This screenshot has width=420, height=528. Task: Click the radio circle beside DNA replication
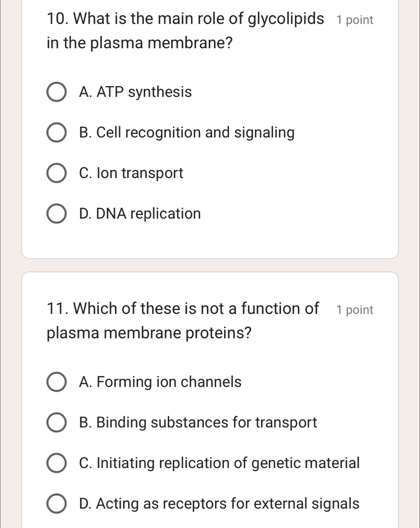click(56, 213)
